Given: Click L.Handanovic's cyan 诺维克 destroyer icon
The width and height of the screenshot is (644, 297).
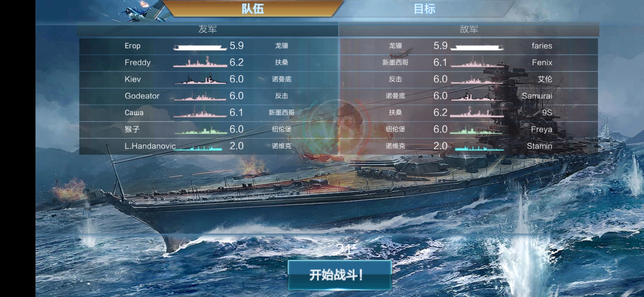Looking at the screenshot, I should click(198, 148).
